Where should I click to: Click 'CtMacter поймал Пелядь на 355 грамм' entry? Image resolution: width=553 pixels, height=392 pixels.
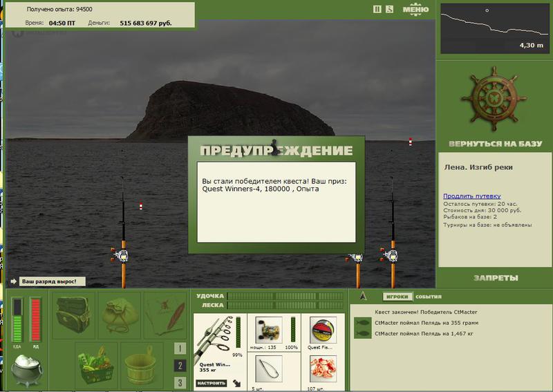(427, 322)
